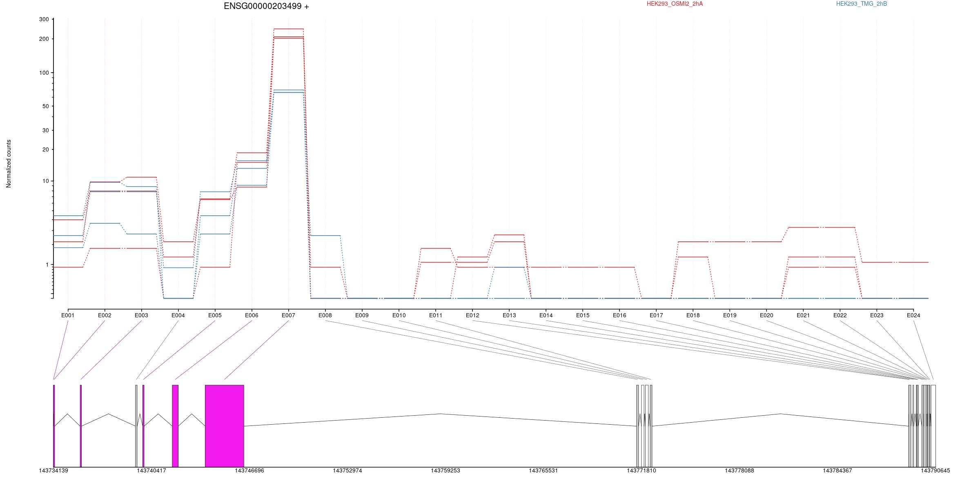The image size is (980, 490).
Task: Click exon label E011
Action: [x=436, y=315]
